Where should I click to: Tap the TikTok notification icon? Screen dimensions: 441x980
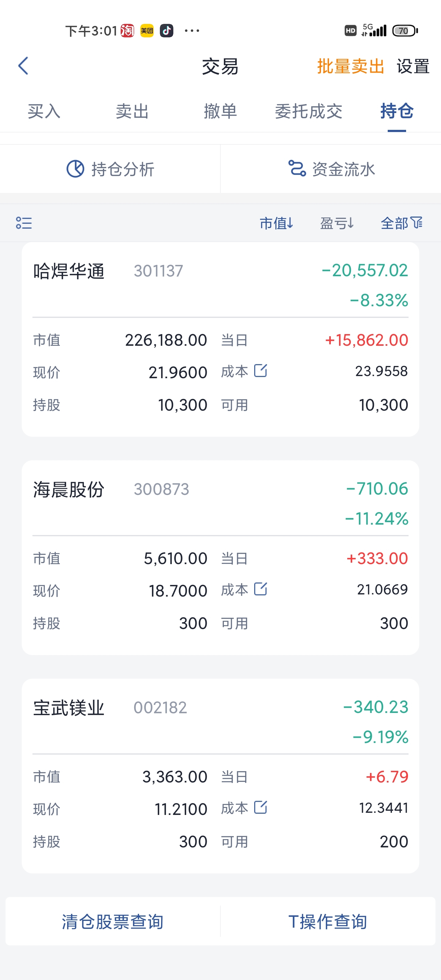pos(166,30)
